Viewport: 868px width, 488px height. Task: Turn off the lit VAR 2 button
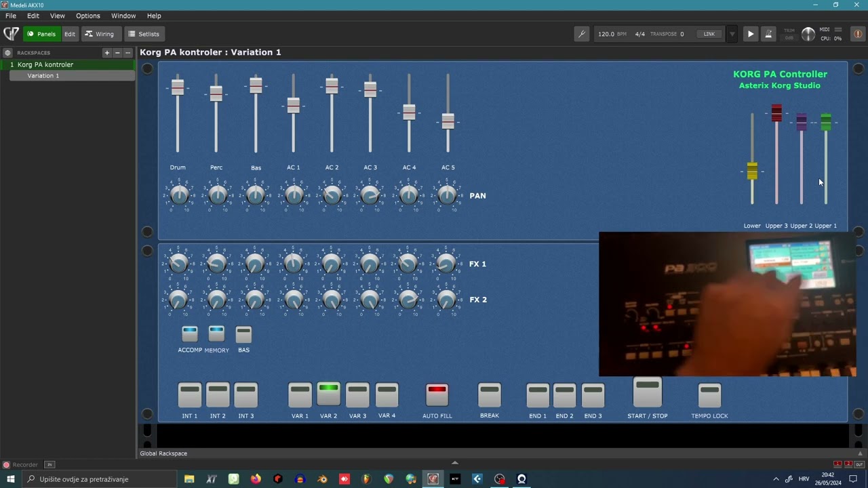(328, 394)
